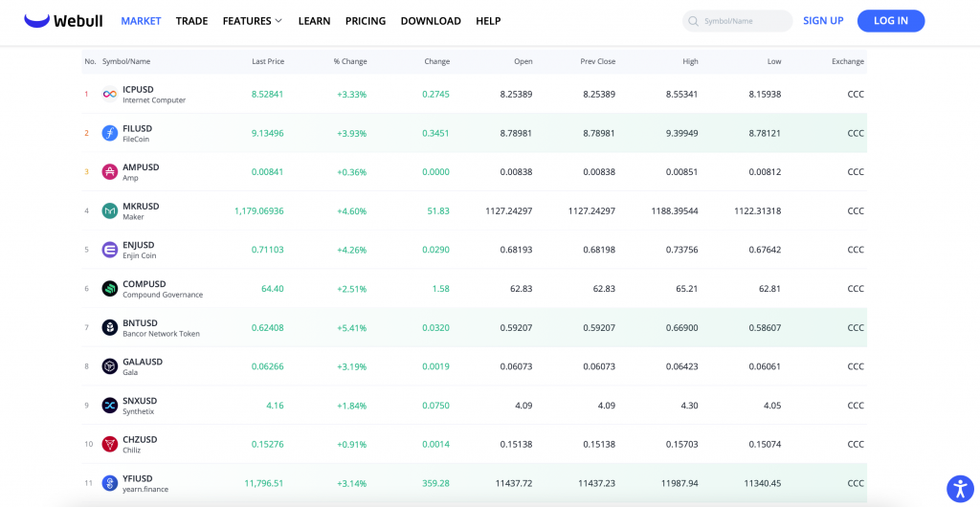Click the Internet Computer coin icon
The width and height of the screenshot is (980, 507).
point(110,95)
